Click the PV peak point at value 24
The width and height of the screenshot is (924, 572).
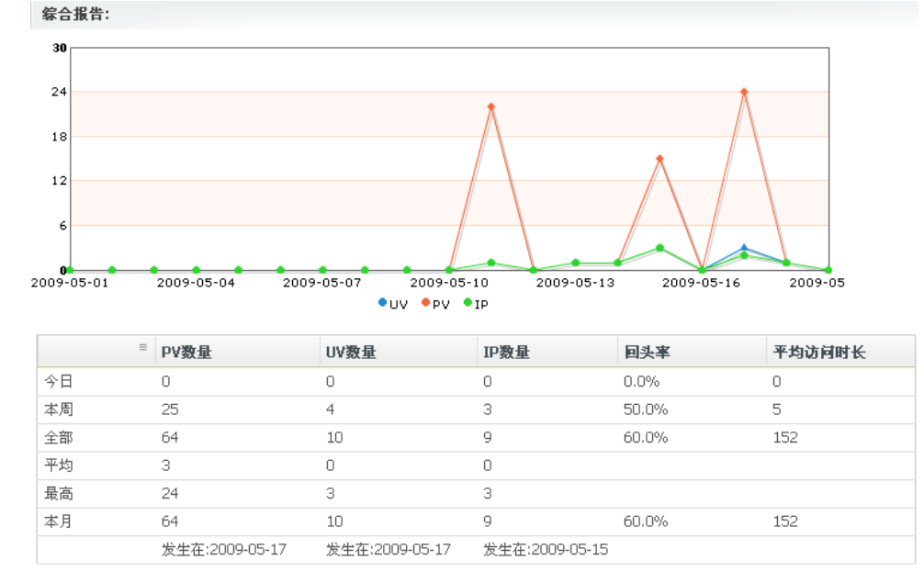tap(744, 92)
